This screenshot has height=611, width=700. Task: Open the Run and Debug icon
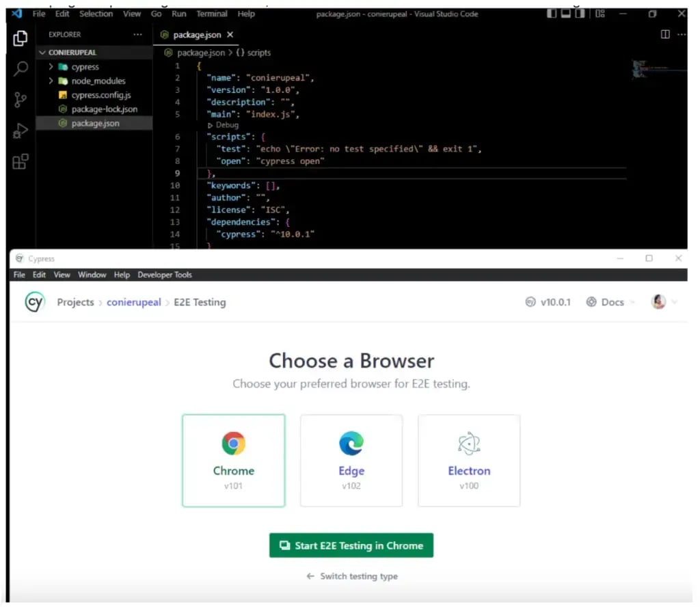[21, 131]
